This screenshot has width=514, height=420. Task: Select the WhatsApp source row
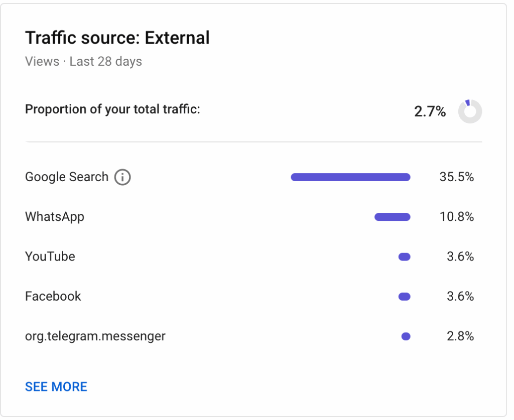pyautogui.click(x=250, y=217)
